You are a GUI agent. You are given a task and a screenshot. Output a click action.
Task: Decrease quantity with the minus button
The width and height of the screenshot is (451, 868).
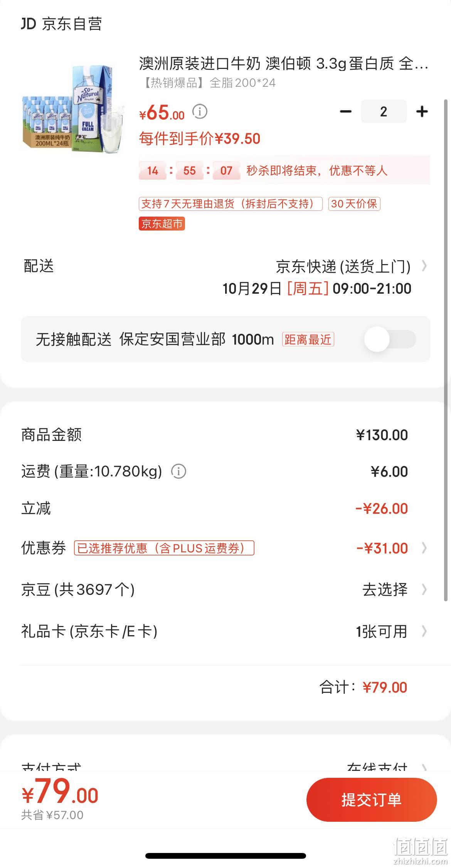[346, 112]
